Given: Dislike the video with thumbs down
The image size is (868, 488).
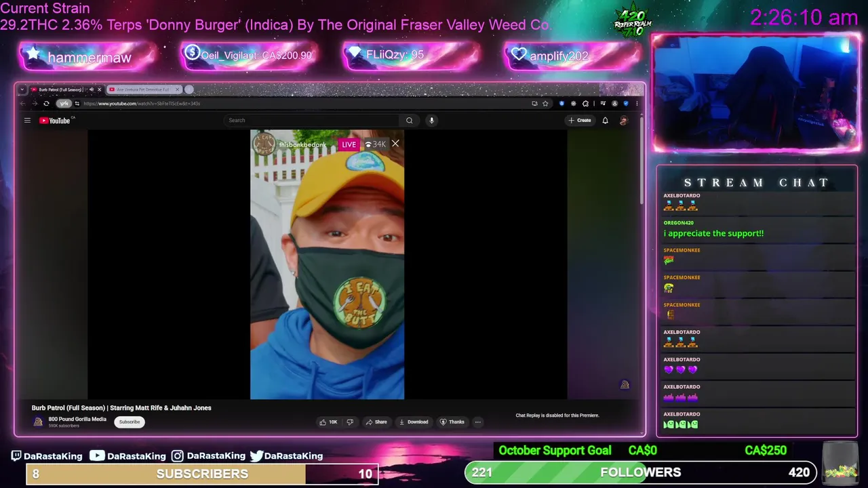Looking at the screenshot, I should pyautogui.click(x=350, y=422).
